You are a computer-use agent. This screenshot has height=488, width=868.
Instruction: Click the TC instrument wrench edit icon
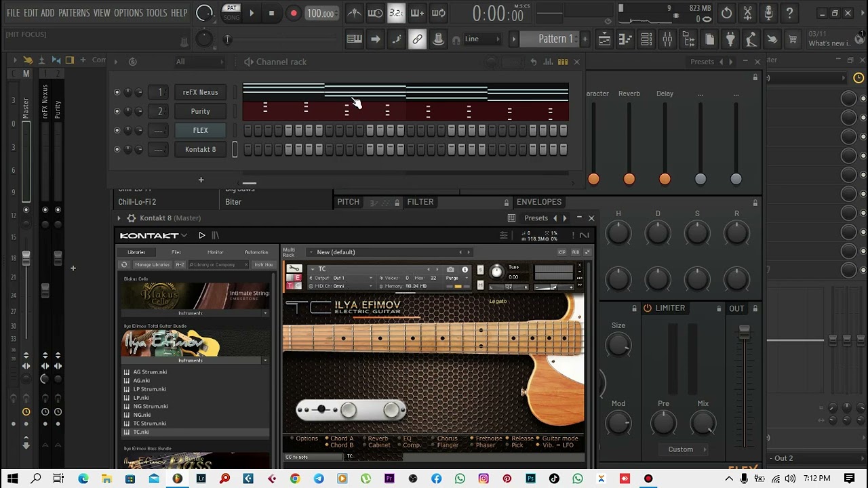coord(294,269)
